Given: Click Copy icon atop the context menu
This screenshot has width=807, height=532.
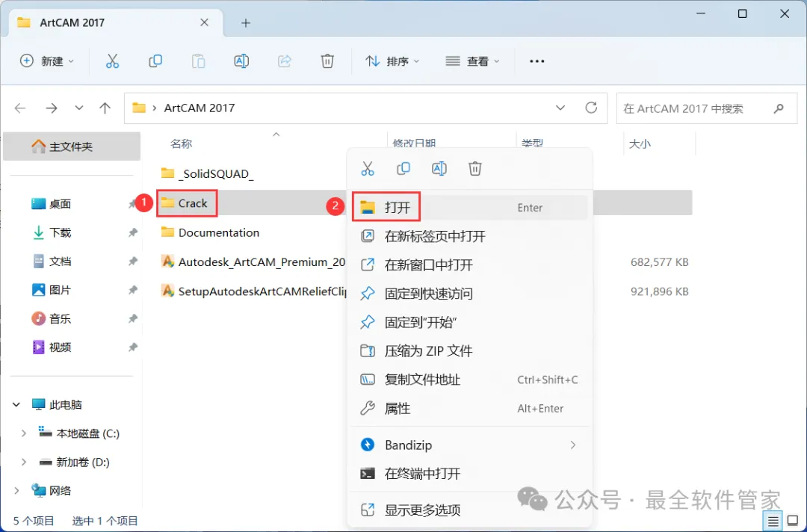Looking at the screenshot, I should 403,168.
